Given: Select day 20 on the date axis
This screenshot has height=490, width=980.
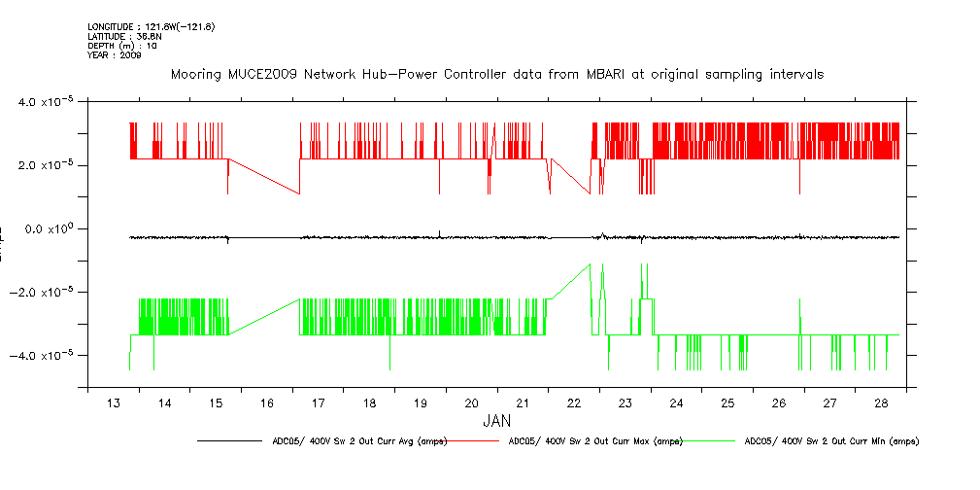Looking at the screenshot, I should point(472,402).
